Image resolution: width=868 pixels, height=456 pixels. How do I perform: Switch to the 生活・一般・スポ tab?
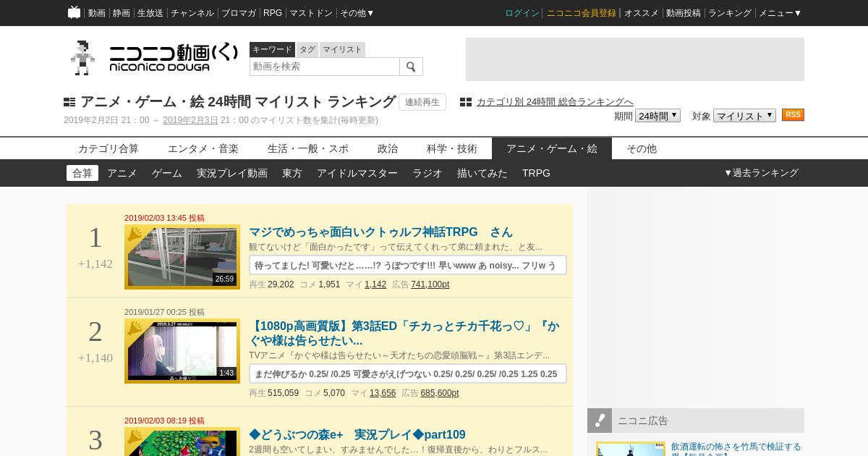click(x=308, y=148)
